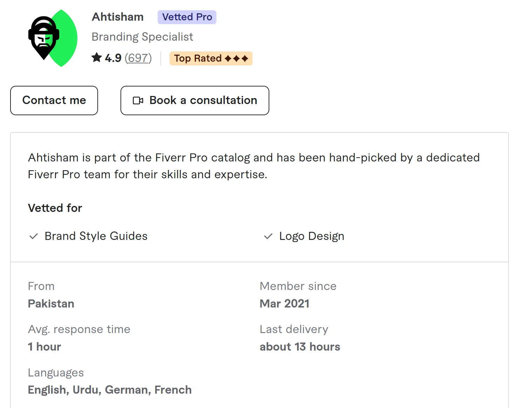Click the 4.9 rating score
This screenshot has width=532, height=408.
pyautogui.click(x=113, y=58)
